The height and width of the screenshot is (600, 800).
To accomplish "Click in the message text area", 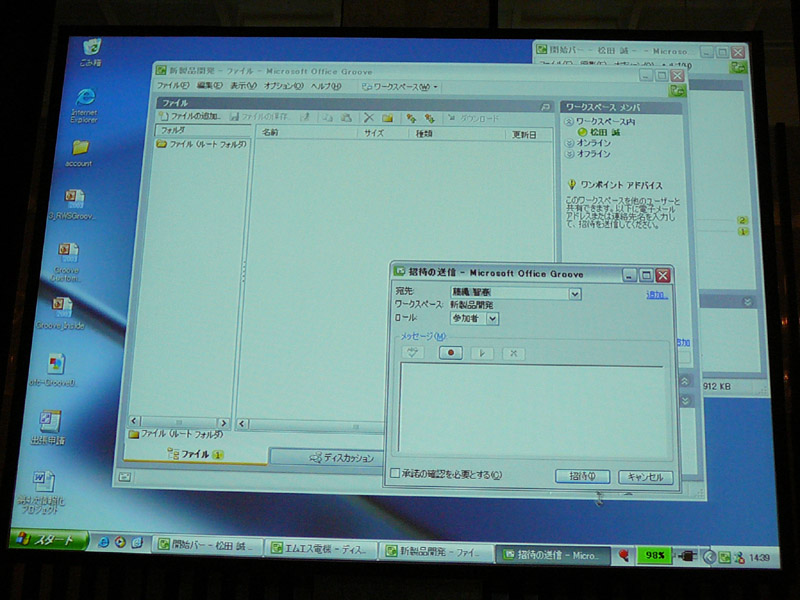I will (531, 408).
